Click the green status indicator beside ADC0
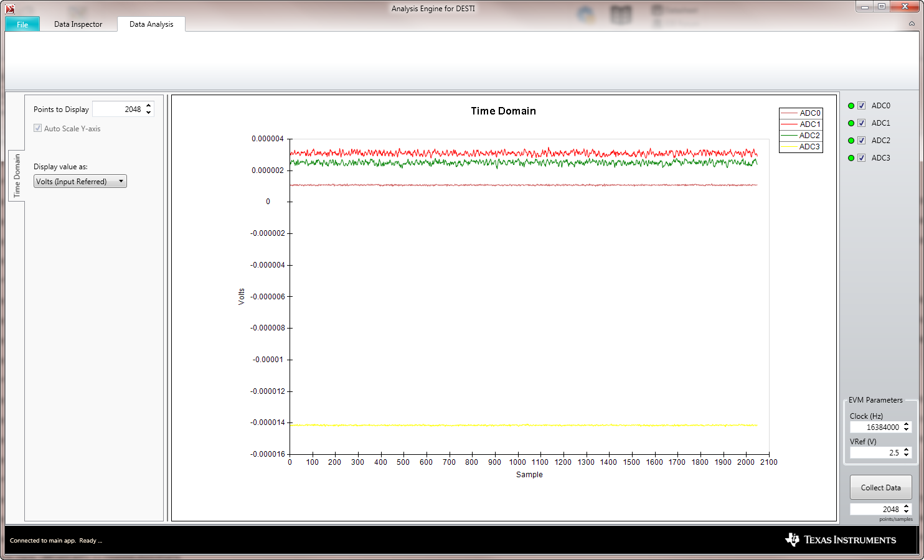This screenshot has width=924, height=560. (851, 106)
